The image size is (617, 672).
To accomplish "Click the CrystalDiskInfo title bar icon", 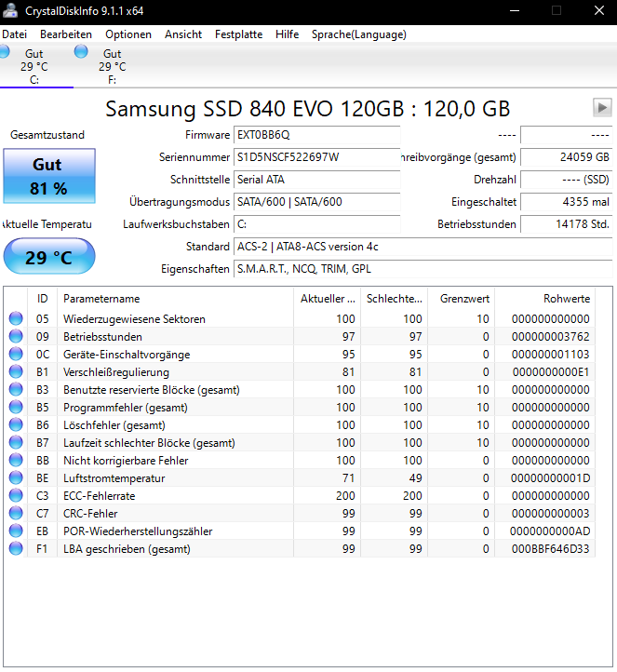I will coord(10,11).
